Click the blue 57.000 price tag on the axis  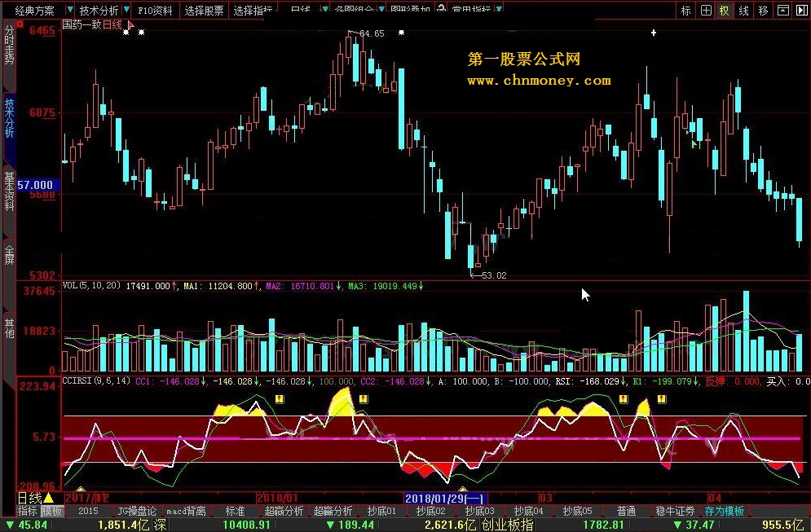(x=38, y=185)
